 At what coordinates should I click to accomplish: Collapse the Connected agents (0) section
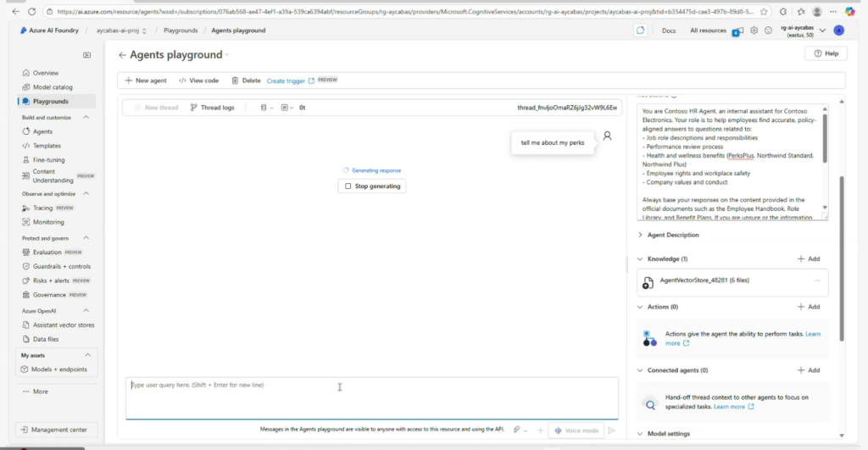pyautogui.click(x=640, y=370)
